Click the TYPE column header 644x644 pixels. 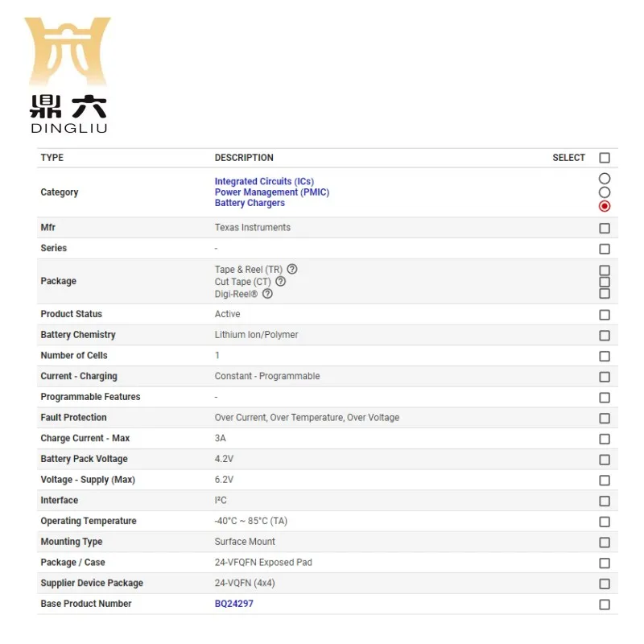point(52,158)
